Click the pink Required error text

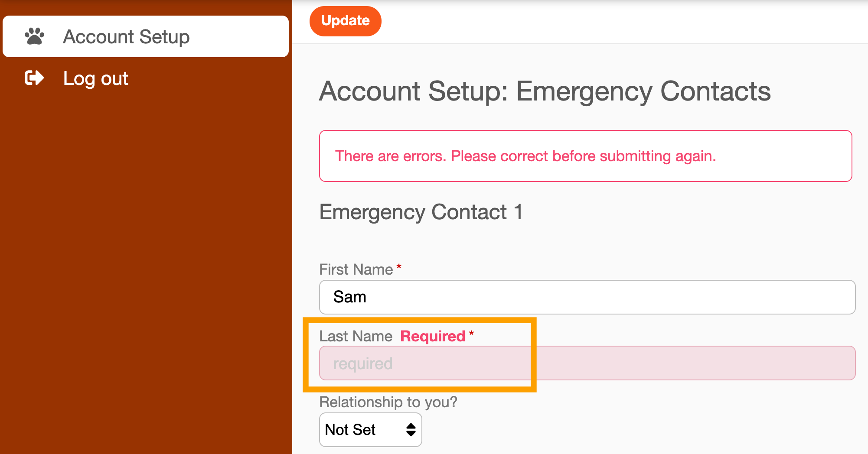pyautogui.click(x=433, y=336)
